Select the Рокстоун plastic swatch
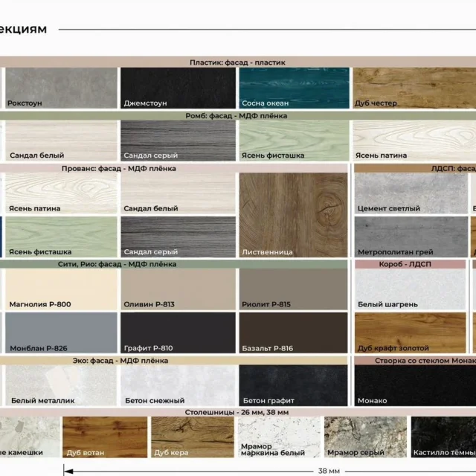 pos(61,88)
